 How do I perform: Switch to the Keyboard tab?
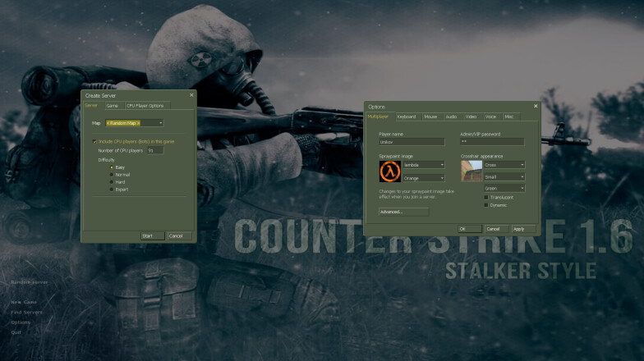[408, 117]
